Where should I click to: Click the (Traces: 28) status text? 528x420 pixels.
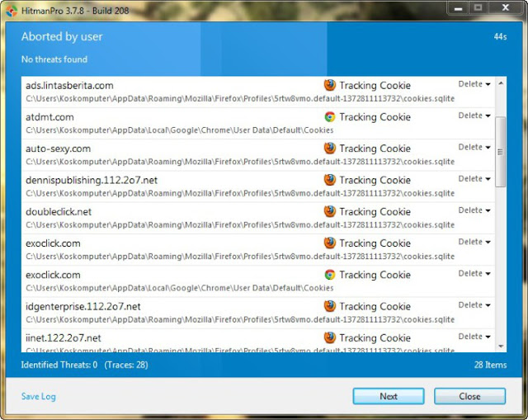pos(126,365)
